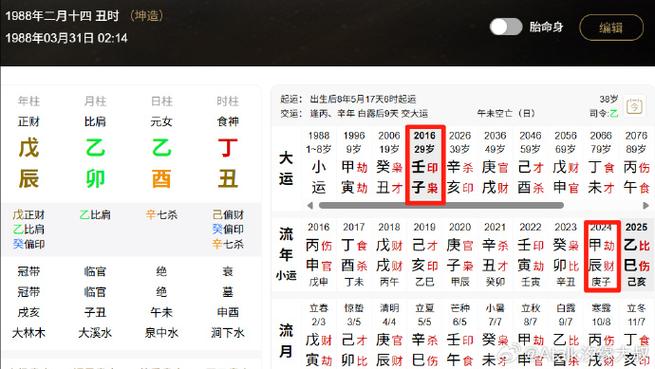This screenshot has width=655, height=369.
Task: Click the year stem 戊 character
Action: tap(29, 148)
